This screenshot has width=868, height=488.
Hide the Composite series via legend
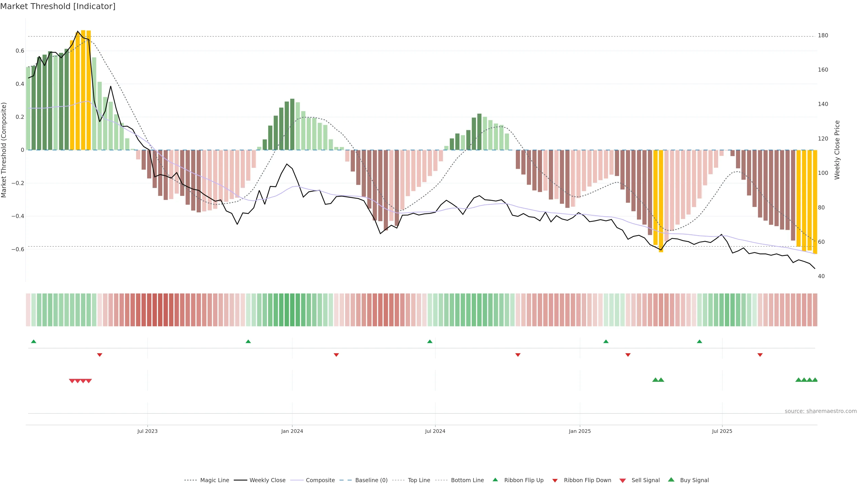(320, 480)
